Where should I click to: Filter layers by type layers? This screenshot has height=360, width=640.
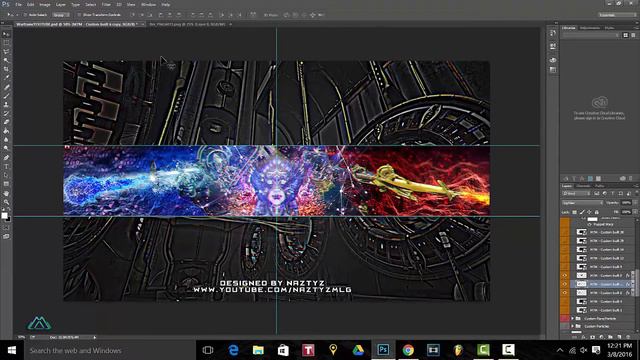tap(612, 193)
